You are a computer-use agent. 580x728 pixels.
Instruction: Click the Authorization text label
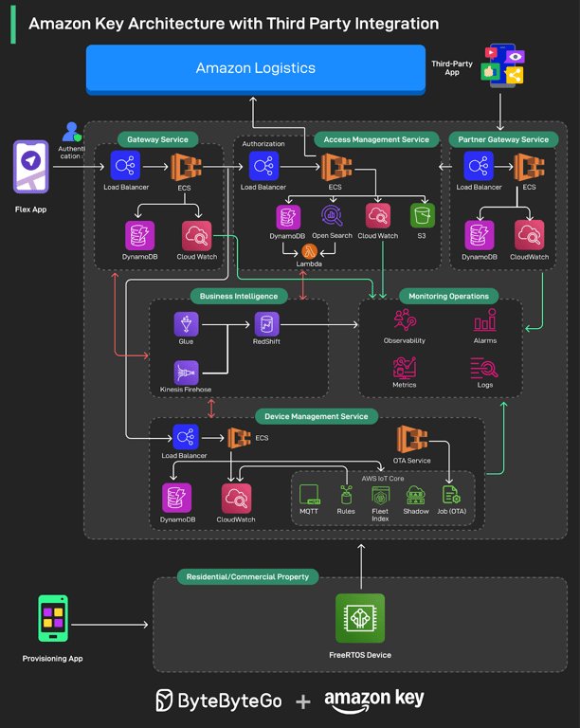pos(263,144)
